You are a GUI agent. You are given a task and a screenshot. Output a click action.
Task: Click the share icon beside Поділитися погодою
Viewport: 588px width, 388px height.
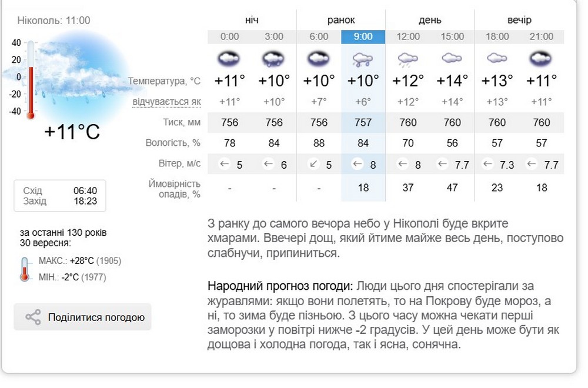(x=33, y=317)
